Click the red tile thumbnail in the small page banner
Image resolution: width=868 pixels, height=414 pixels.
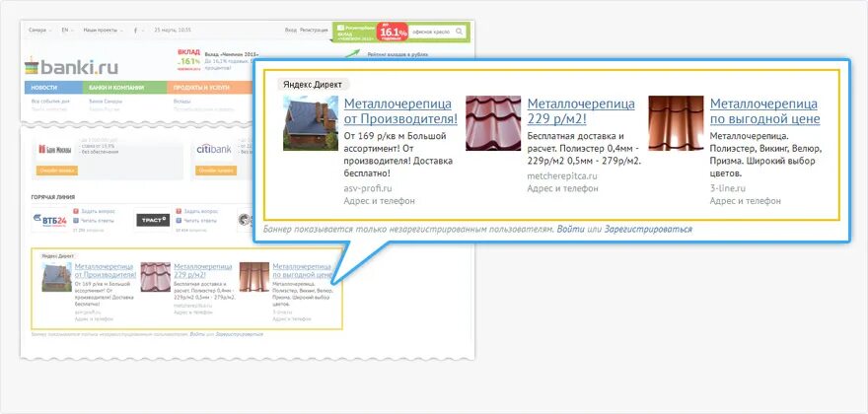coord(156,277)
